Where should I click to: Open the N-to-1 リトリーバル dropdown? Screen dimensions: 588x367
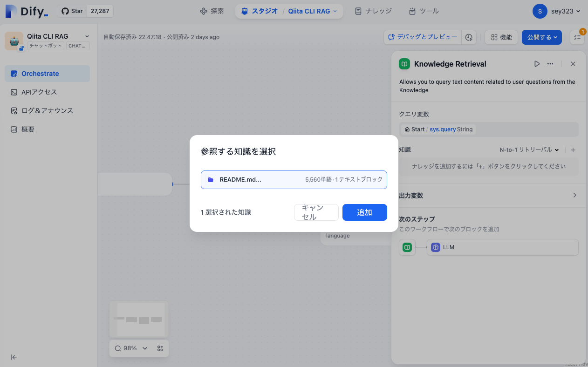pos(529,150)
